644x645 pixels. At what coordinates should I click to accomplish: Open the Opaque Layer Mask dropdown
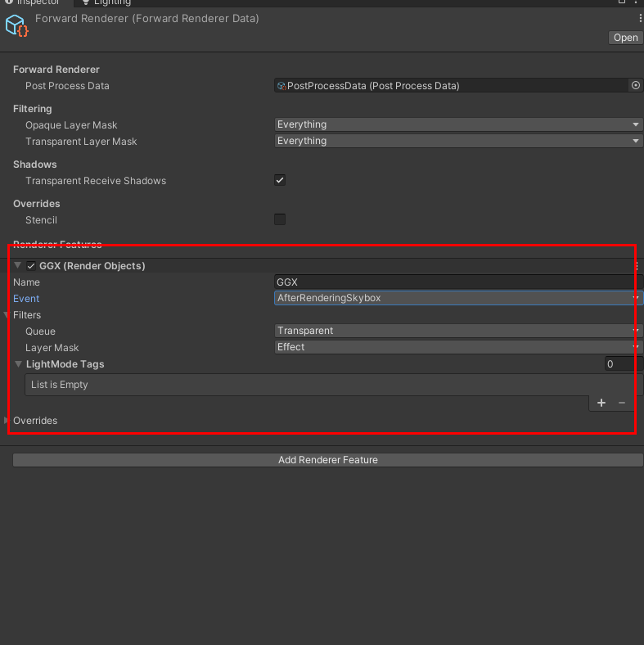458,124
